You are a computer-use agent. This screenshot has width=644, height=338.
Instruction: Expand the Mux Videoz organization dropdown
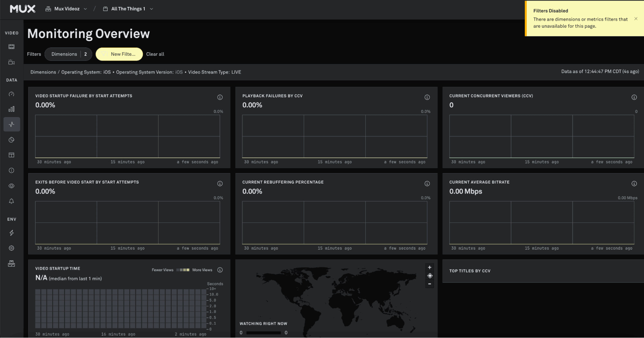point(66,9)
